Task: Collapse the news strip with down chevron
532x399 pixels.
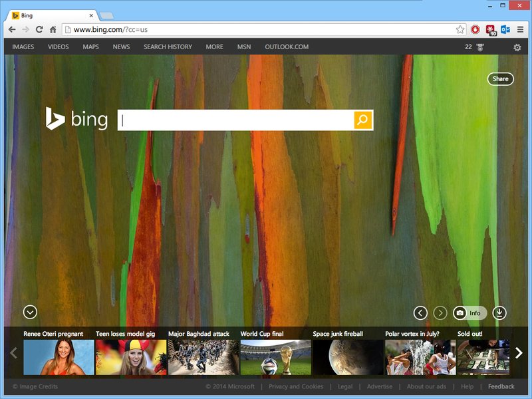Action: tap(30, 312)
